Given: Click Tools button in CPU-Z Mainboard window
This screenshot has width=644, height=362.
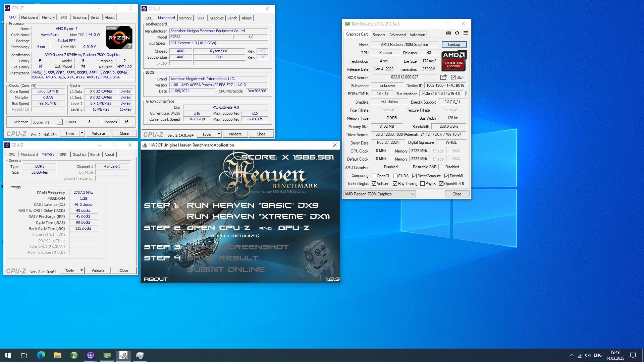Looking at the screenshot, I should pos(207,134).
